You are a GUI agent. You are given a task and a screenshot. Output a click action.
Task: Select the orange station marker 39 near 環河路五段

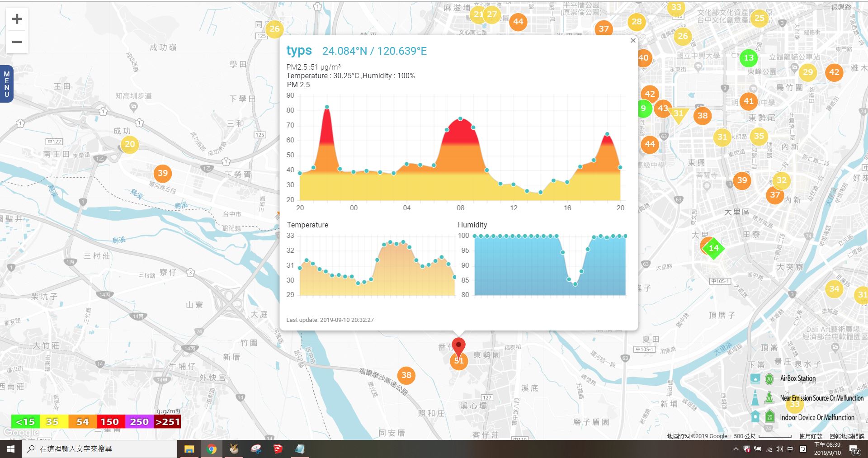click(163, 173)
